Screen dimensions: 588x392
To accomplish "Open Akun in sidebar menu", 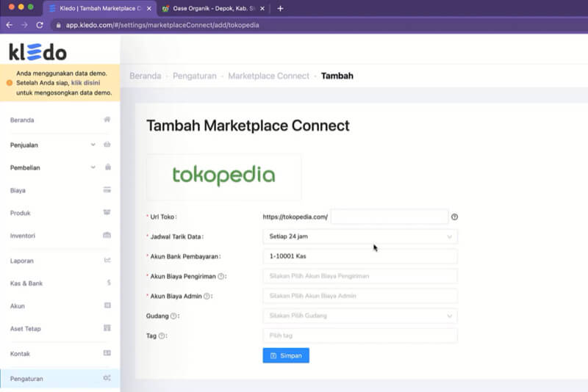I will [x=60, y=306].
